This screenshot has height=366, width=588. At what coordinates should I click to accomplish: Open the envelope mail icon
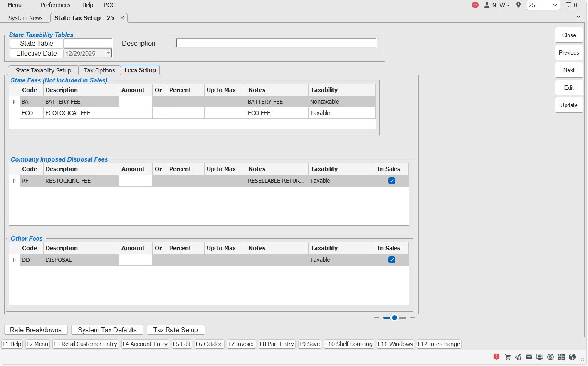[529, 357]
